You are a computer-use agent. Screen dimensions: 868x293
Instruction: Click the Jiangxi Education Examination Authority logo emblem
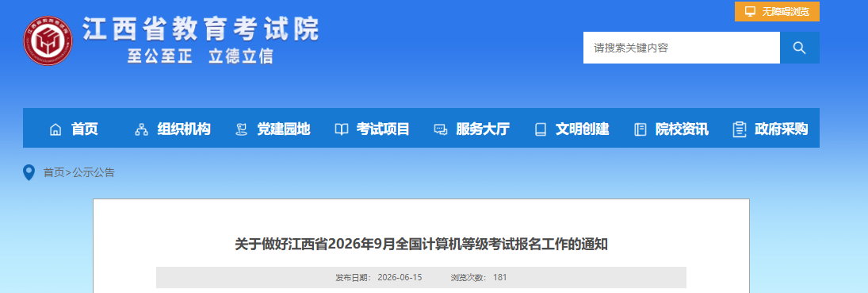pyautogui.click(x=48, y=40)
